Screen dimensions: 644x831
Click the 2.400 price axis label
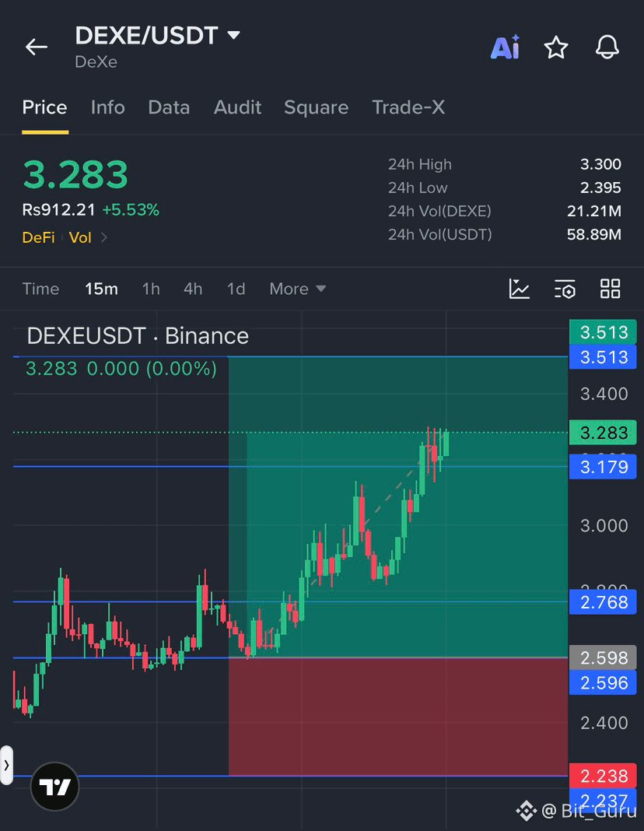[x=604, y=723]
